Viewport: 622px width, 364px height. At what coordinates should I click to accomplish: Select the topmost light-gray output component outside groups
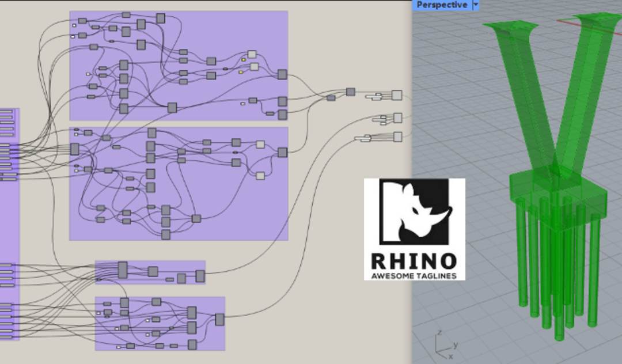click(397, 95)
